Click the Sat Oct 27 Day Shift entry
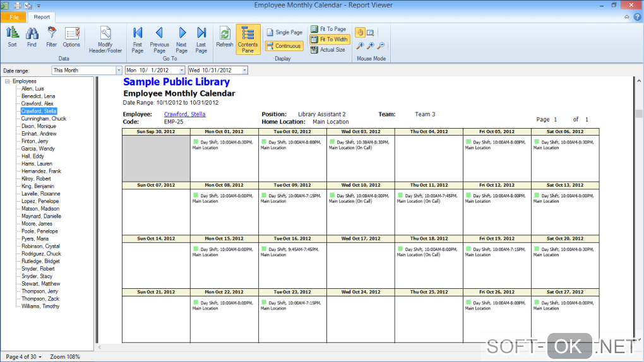The width and height of the screenshot is (644, 362). [563, 305]
